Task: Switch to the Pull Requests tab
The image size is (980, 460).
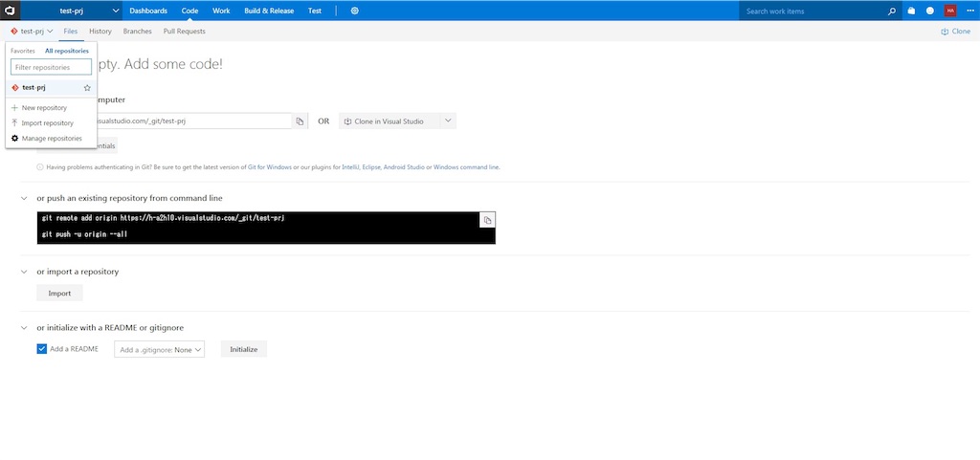Action: click(x=185, y=32)
